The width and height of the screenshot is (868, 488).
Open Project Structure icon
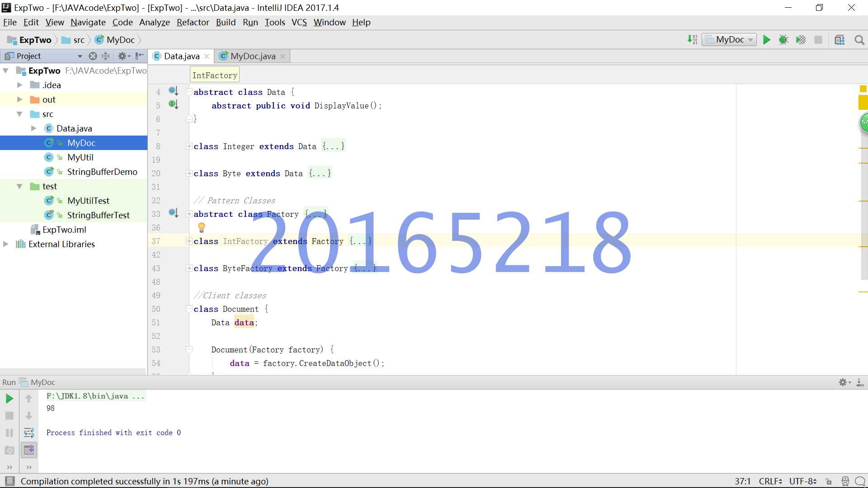840,40
